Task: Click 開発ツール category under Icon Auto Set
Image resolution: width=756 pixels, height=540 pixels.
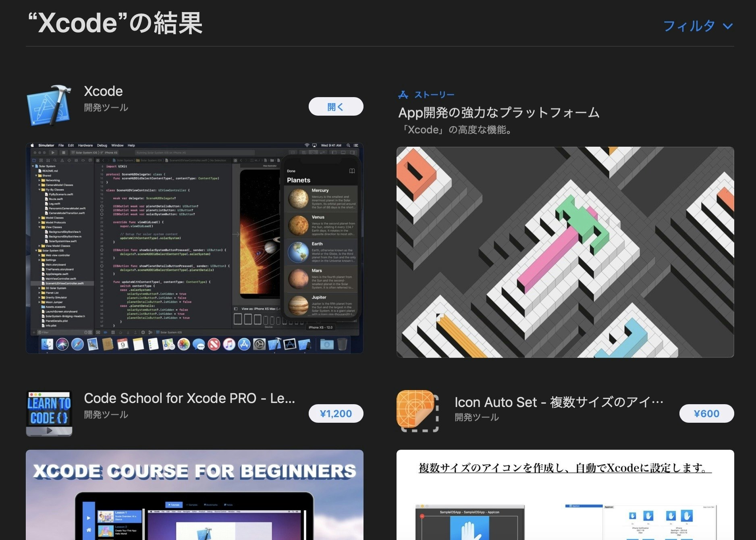Action: 477,417
